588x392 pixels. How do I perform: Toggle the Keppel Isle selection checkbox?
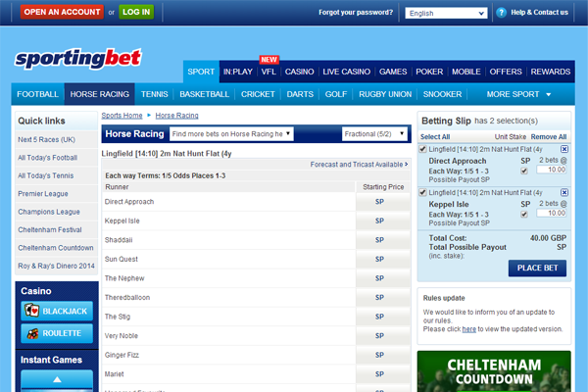point(422,193)
